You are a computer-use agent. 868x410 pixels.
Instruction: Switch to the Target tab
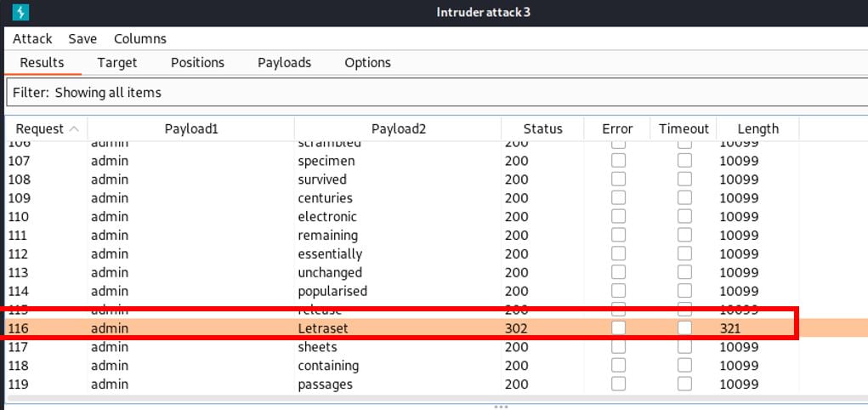coord(117,63)
